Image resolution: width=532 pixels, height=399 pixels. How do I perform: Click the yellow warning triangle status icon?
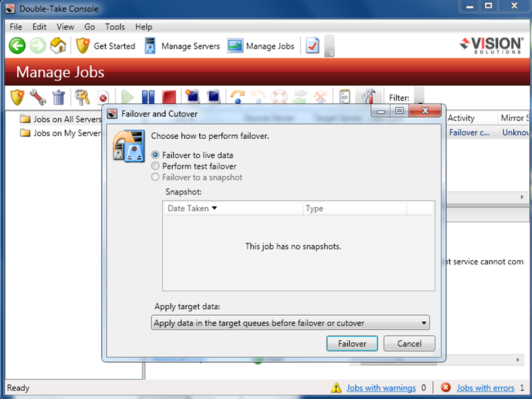[x=336, y=388]
